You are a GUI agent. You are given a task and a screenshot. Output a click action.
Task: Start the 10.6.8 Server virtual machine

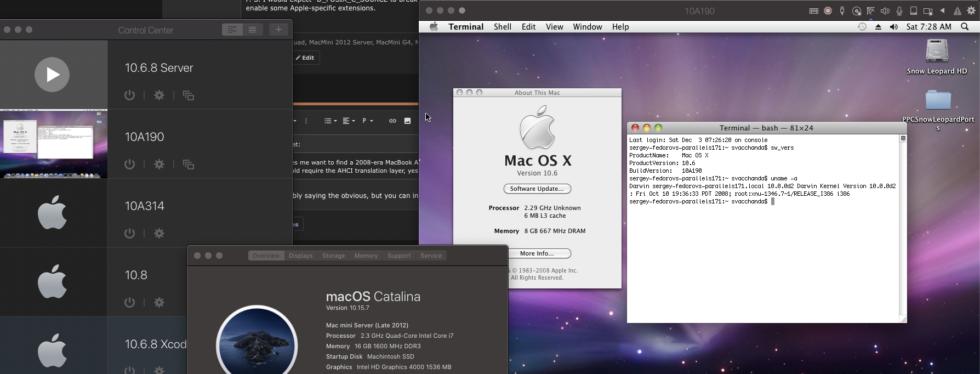click(x=52, y=75)
